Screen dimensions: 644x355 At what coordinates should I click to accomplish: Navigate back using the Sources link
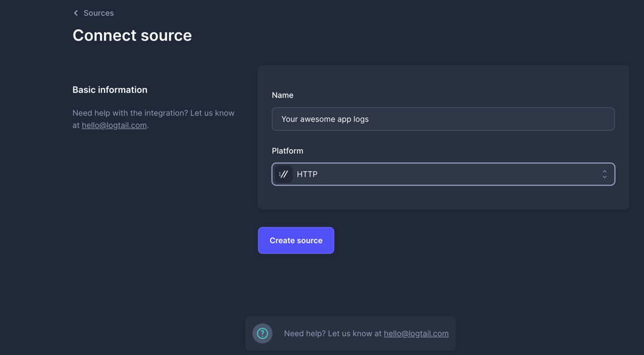(x=98, y=12)
